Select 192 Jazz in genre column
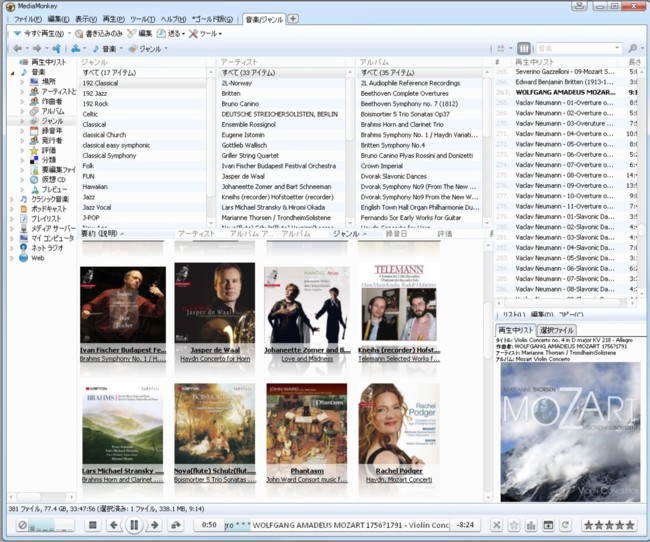 [143, 93]
